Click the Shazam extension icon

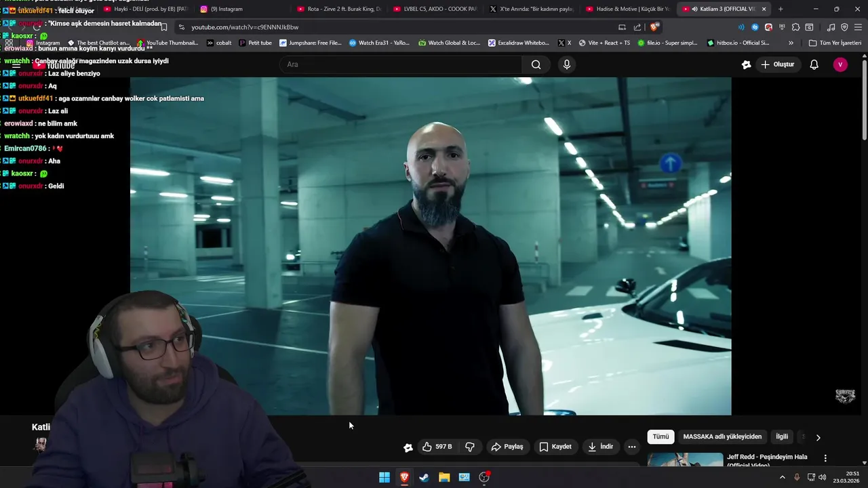[x=755, y=27]
